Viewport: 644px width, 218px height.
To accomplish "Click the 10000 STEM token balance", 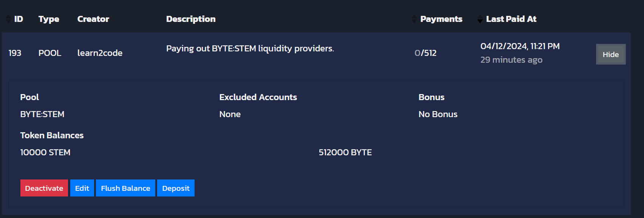I will pos(45,152).
